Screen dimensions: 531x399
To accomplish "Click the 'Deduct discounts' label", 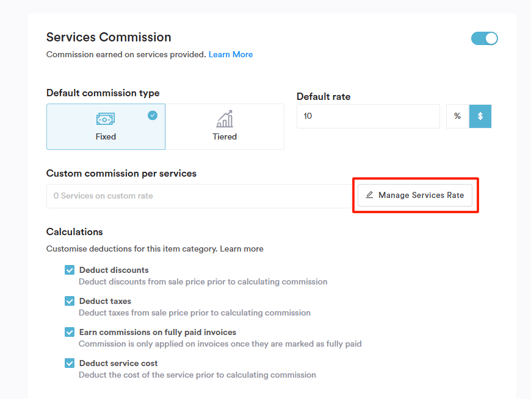I will point(114,270).
